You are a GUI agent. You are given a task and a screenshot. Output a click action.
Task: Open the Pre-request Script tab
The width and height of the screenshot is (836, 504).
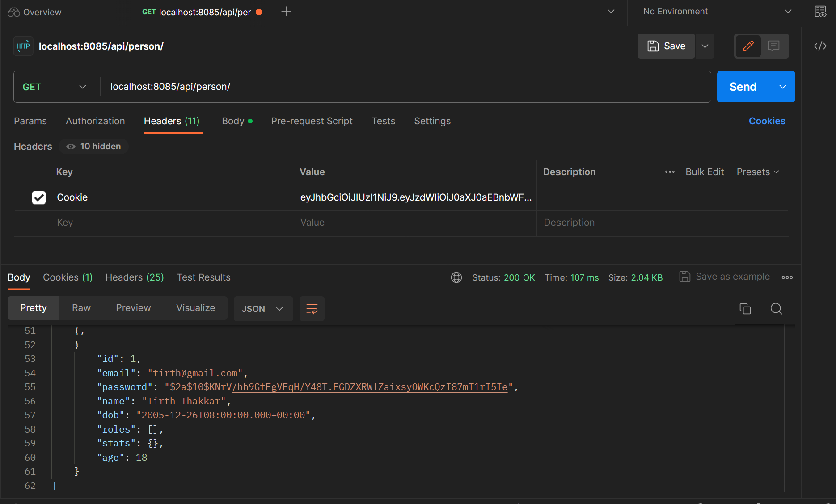pyautogui.click(x=312, y=121)
